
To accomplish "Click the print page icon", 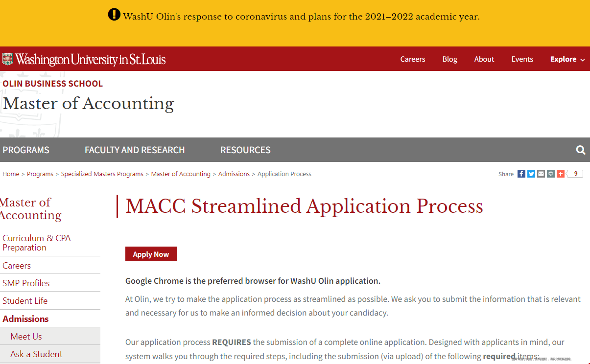I will click(551, 174).
